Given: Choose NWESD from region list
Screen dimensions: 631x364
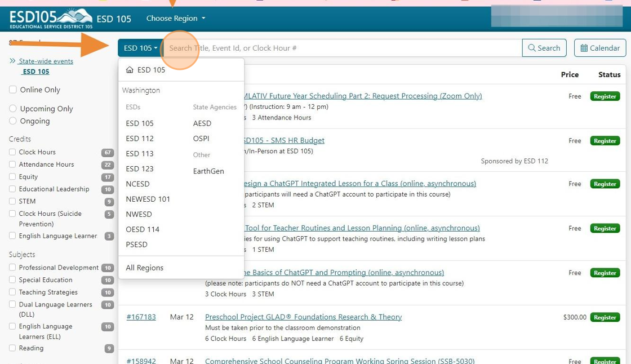Looking at the screenshot, I should coord(139,214).
